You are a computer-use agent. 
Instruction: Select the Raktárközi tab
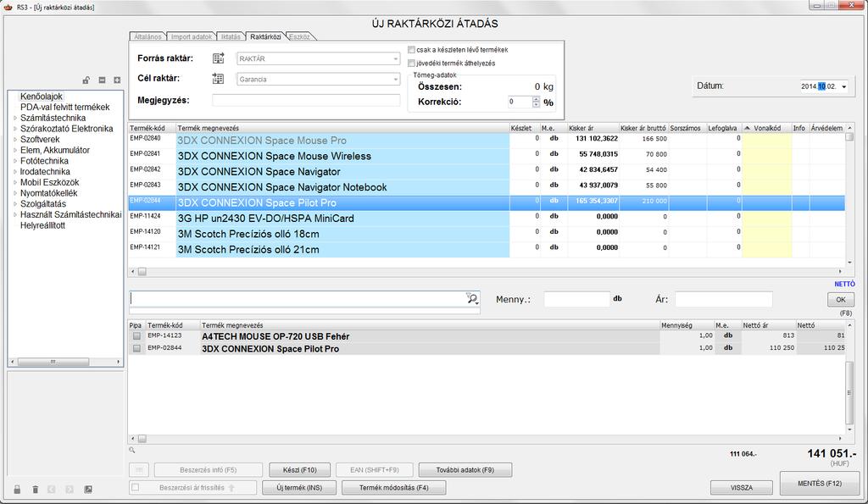[265, 36]
